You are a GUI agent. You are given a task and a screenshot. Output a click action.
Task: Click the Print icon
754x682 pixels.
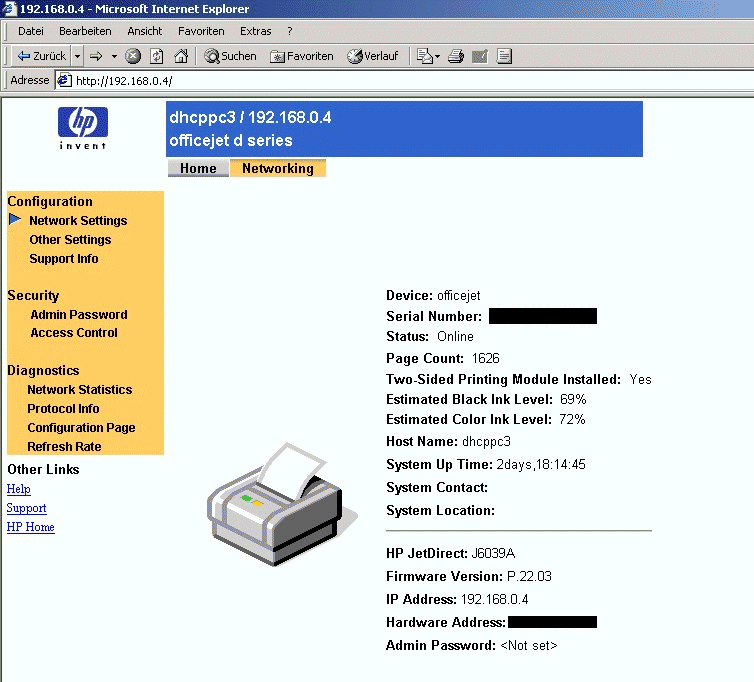click(456, 56)
